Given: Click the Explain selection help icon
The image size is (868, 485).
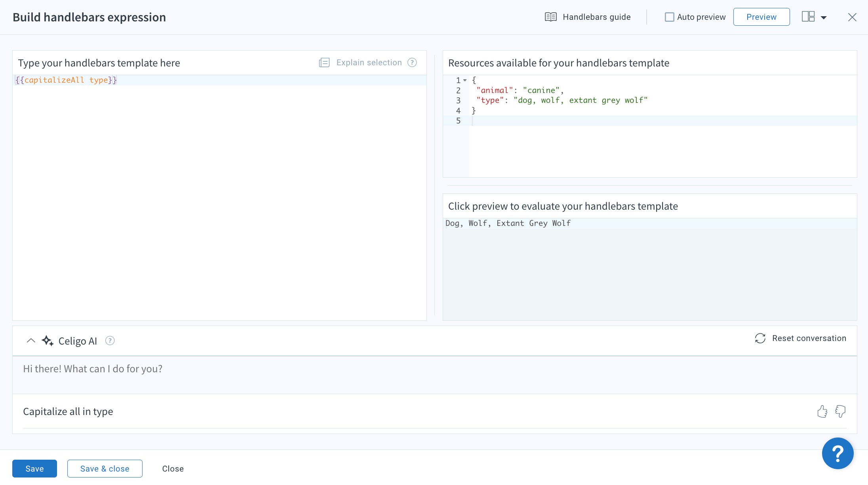Looking at the screenshot, I should tap(412, 63).
